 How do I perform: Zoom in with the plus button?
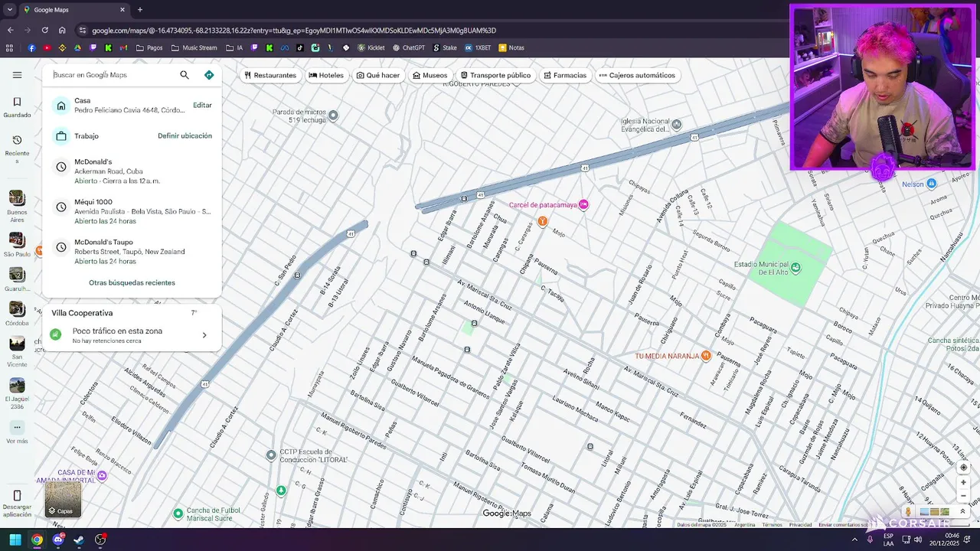(963, 482)
